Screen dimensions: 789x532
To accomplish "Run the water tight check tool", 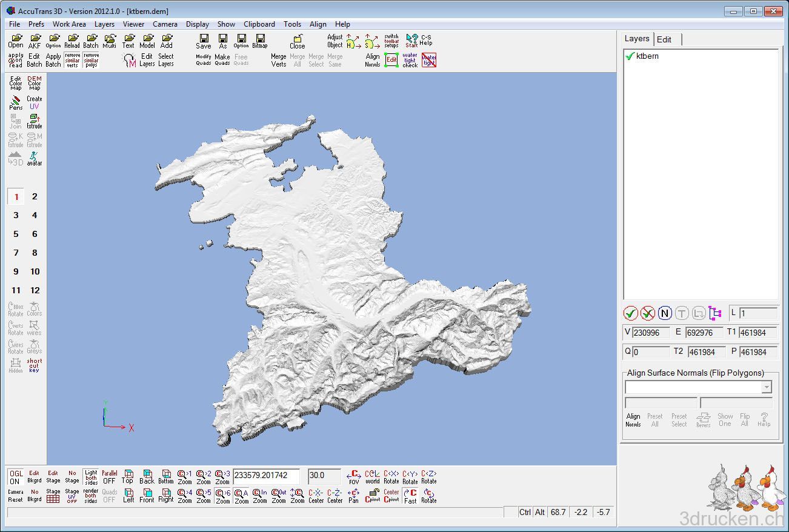I will click(x=410, y=60).
